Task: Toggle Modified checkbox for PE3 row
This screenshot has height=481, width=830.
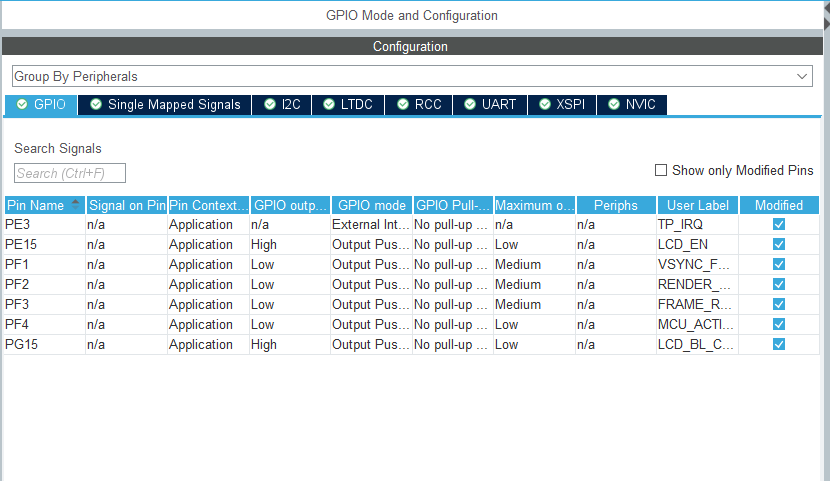Action: click(x=779, y=224)
